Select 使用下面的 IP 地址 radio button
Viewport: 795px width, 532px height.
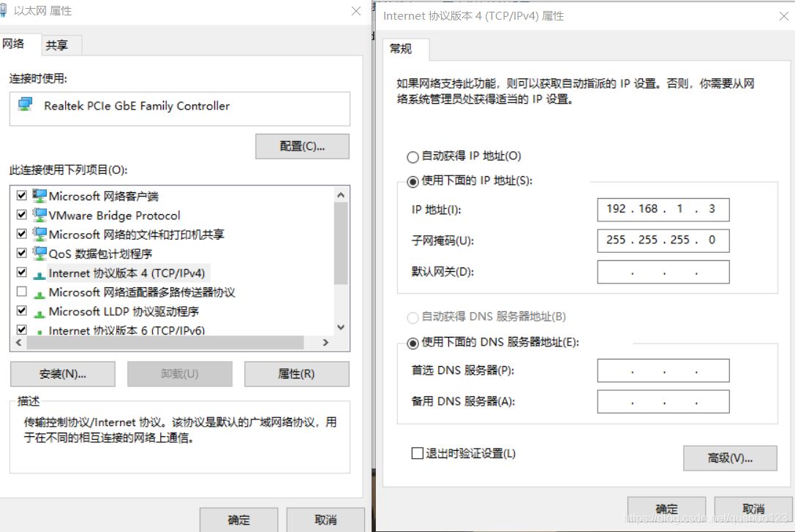click(x=412, y=182)
